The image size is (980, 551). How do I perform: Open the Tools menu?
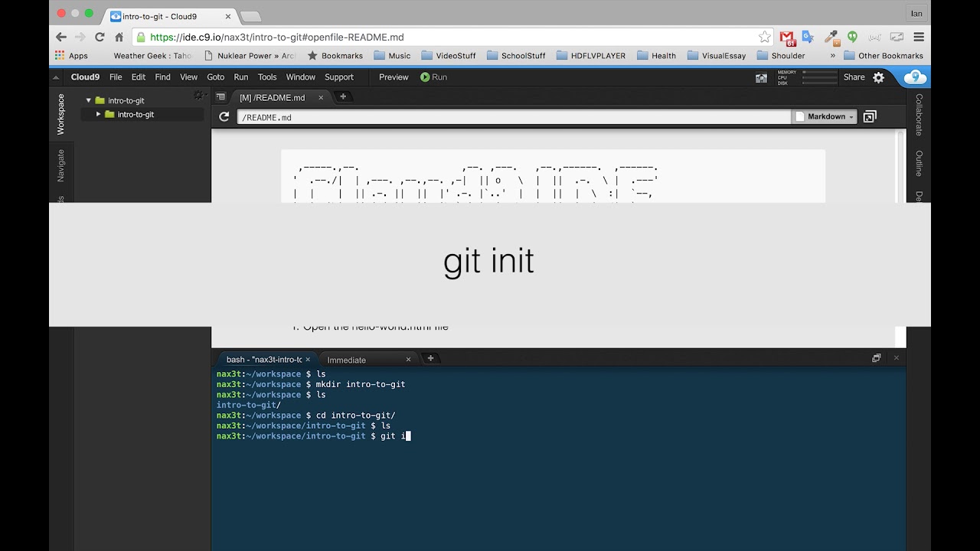267,77
